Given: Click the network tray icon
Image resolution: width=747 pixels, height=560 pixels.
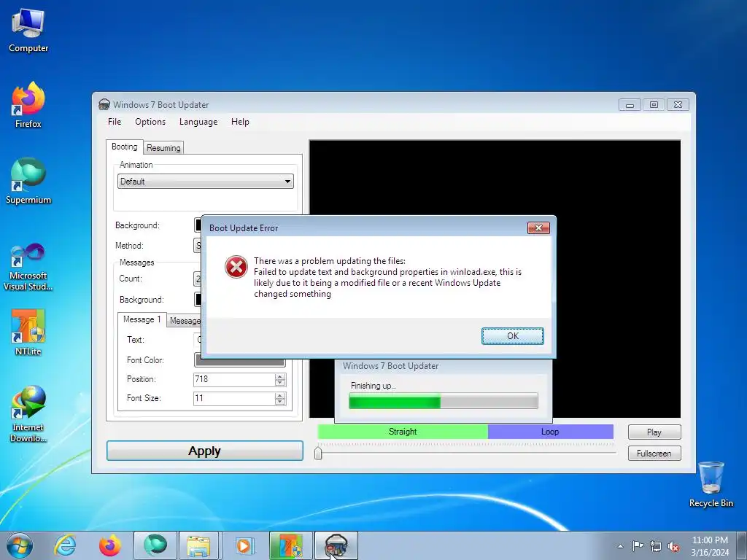Looking at the screenshot, I should [x=656, y=546].
